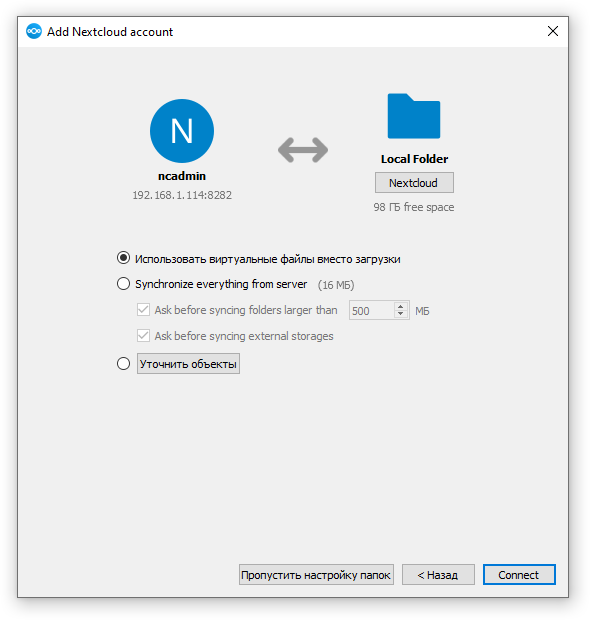
Task: Click the ncadmin avatar circle
Action: (x=182, y=131)
